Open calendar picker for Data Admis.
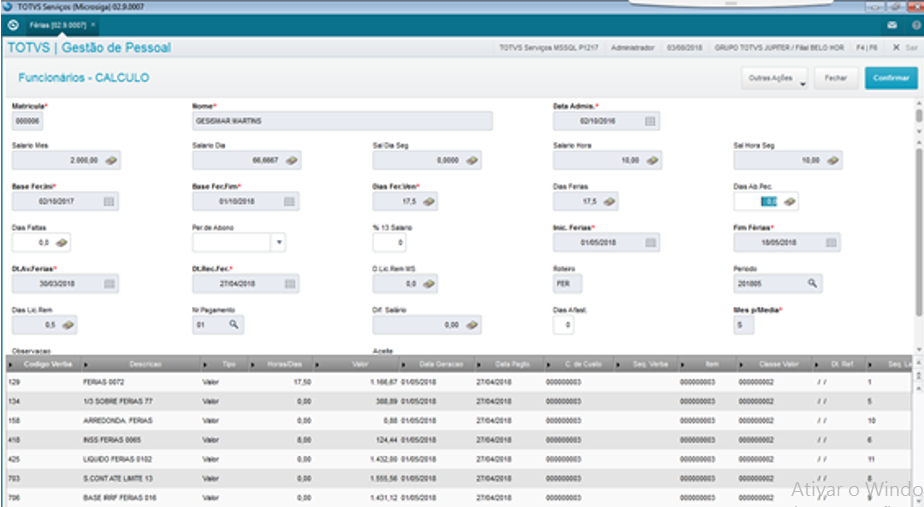This screenshot has height=507, width=924. 649,121
